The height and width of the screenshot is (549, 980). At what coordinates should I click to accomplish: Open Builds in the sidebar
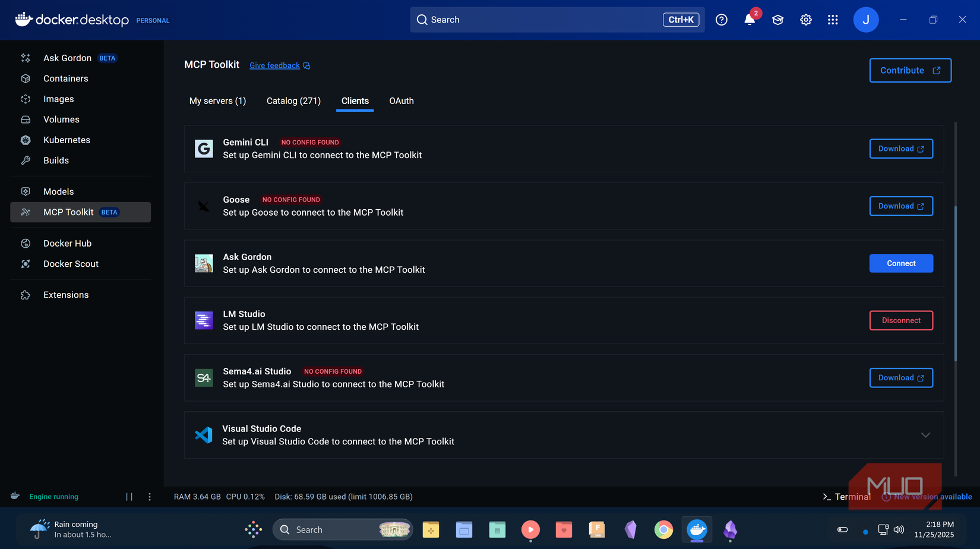click(80, 160)
